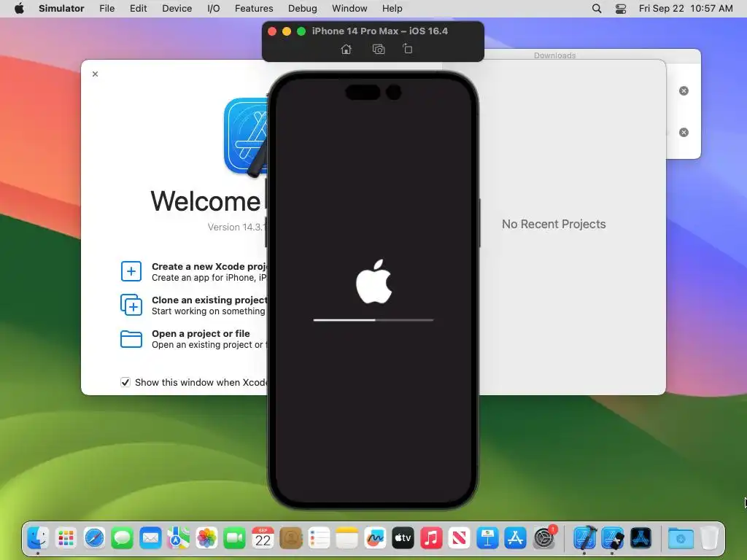Viewport: 747px width, 560px height.
Task: Open the Help menu
Action: coord(392,8)
